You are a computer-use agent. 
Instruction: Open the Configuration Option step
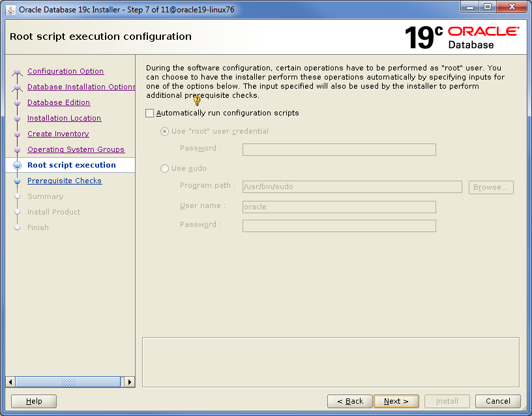(65, 72)
